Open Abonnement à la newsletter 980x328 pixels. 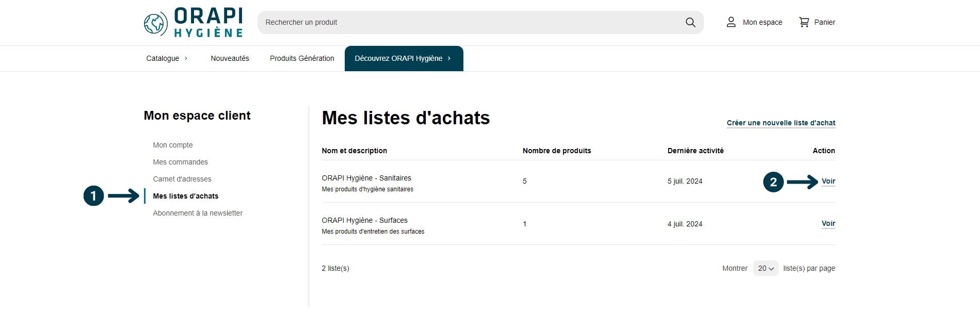[198, 213]
